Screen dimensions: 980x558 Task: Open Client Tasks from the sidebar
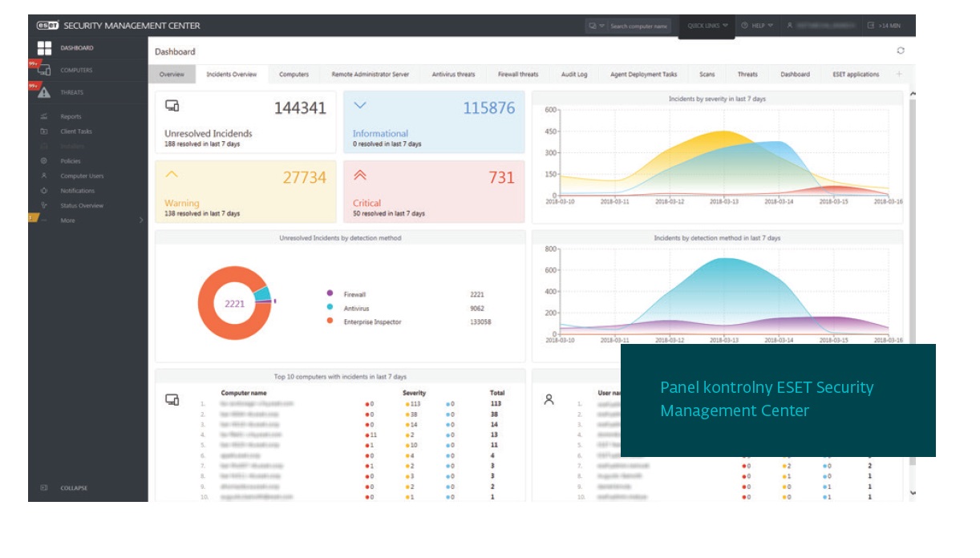pos(76,131)
